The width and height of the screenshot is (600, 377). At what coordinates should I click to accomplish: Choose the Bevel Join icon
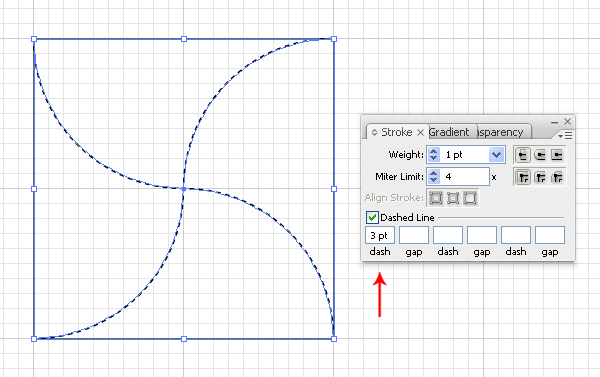click(557, 177)
